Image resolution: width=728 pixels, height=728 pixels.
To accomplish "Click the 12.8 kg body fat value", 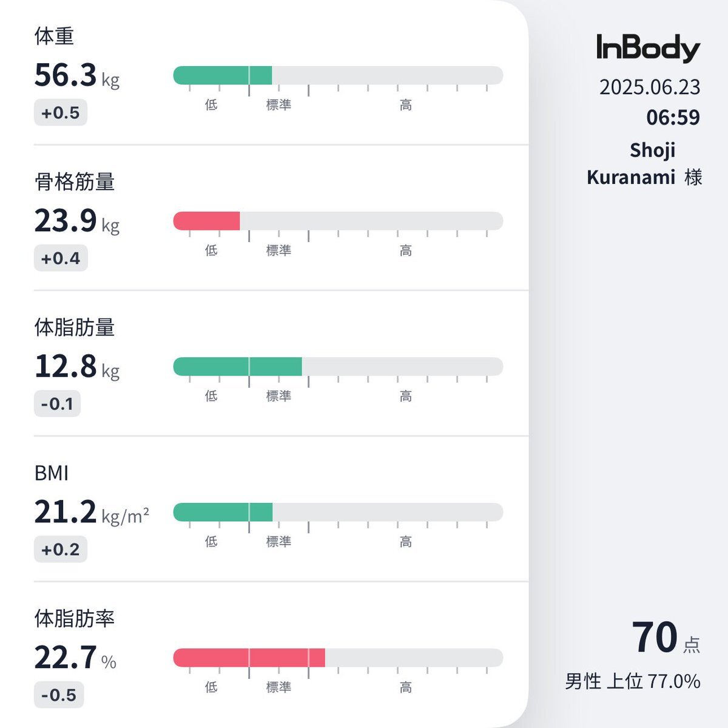I will pos(77,366).
